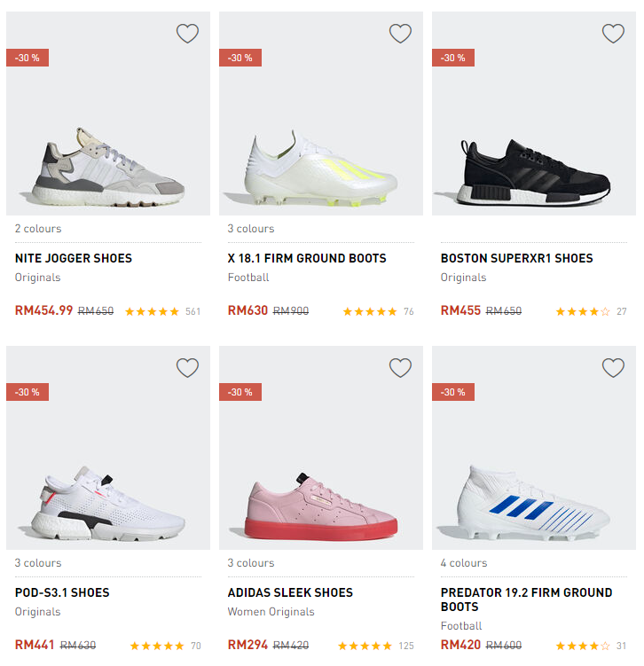
Task: Click the -30 % badge on Nite Jogger
Action: [x=27, y=58]
